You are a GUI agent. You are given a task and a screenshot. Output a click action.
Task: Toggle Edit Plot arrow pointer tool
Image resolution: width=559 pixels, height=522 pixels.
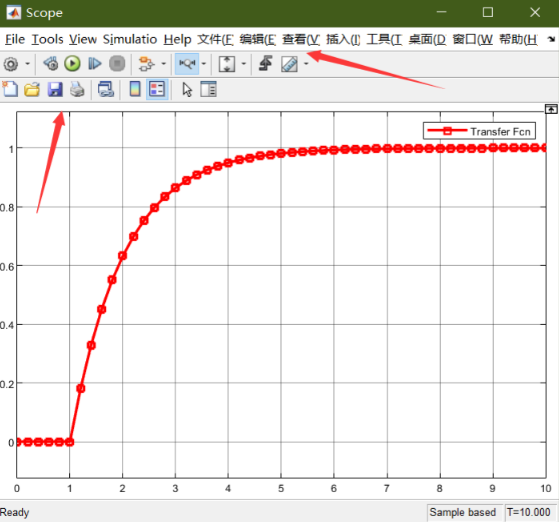tap(187, 89)
